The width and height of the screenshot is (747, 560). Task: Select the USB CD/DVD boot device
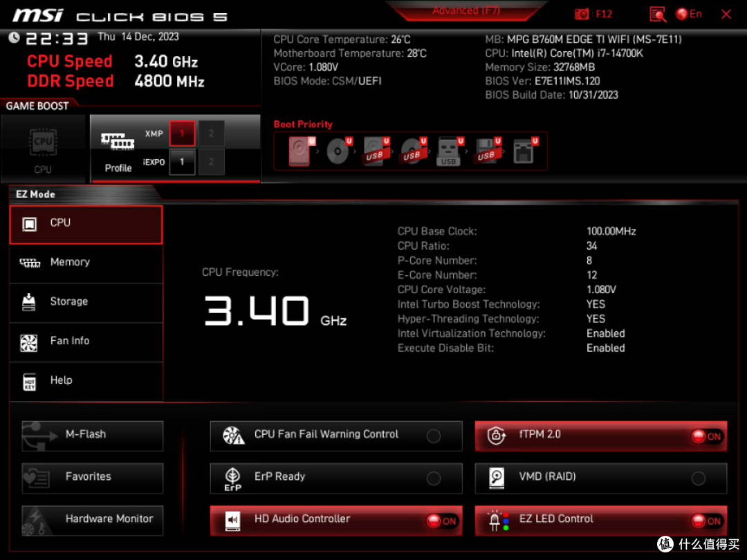click(413, 151)
